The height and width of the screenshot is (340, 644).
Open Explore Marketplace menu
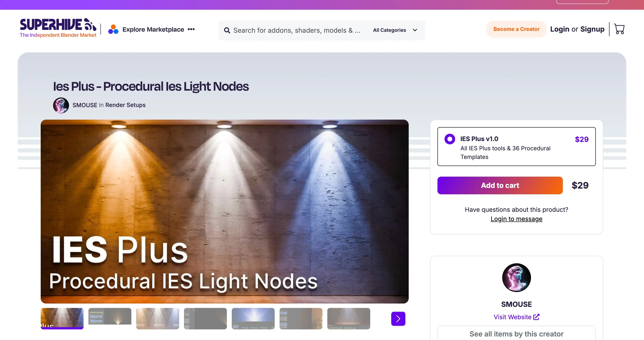pos(153,29)
